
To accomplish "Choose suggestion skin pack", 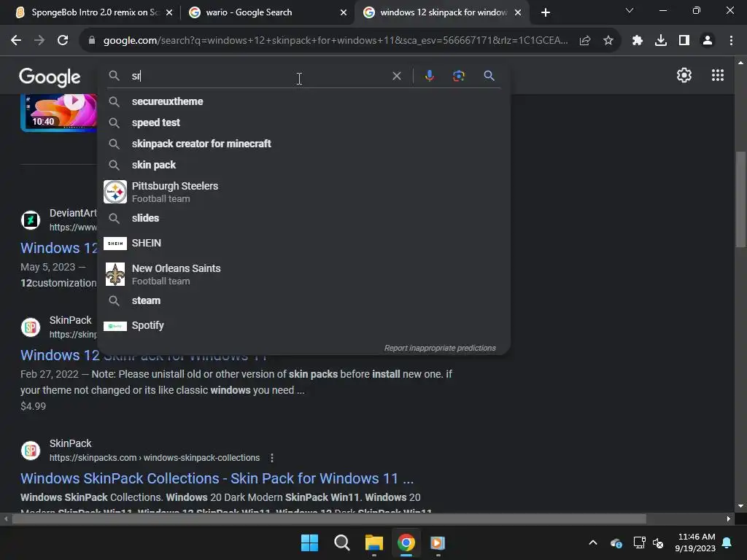I will pos(303,165).
